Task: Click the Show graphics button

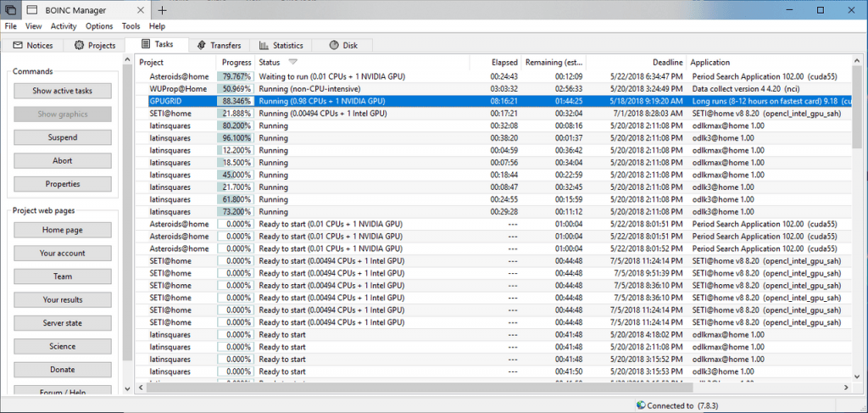Action: (63, 114)
